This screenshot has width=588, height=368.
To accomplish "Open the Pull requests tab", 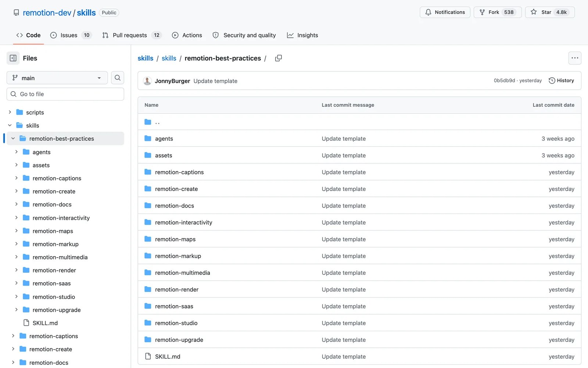I will point(132,35).
